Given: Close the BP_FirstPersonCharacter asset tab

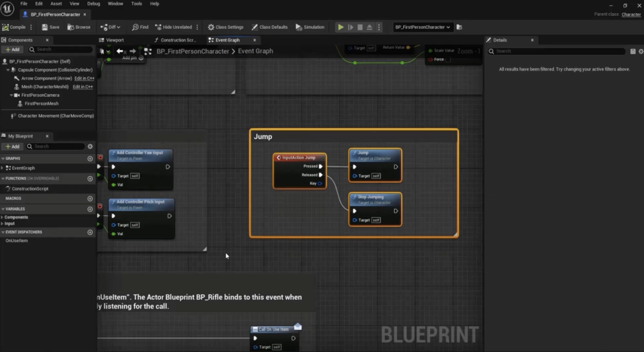Looking at the screenshot, I should 85,14.
